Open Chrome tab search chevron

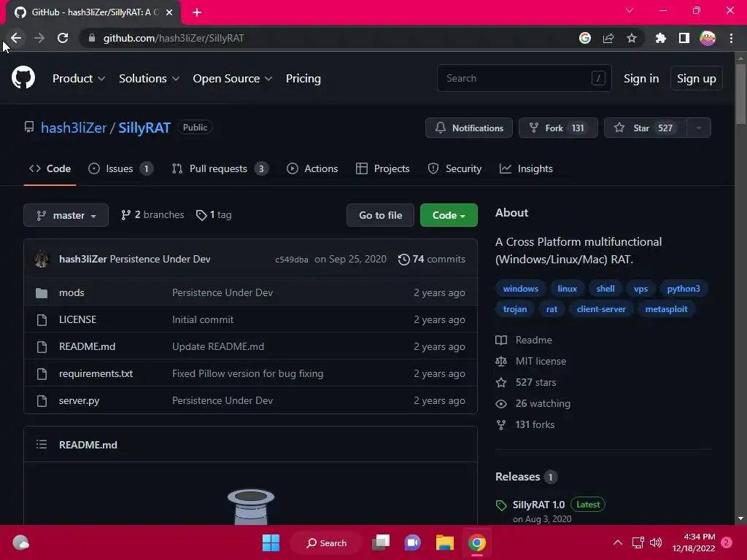click(630, 10)
